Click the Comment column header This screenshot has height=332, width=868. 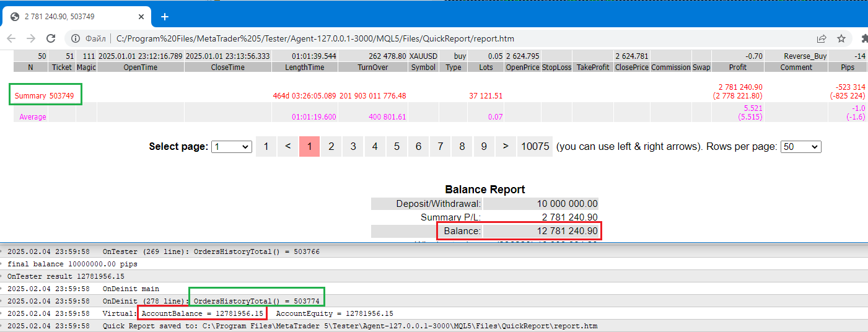click(796, 67)
